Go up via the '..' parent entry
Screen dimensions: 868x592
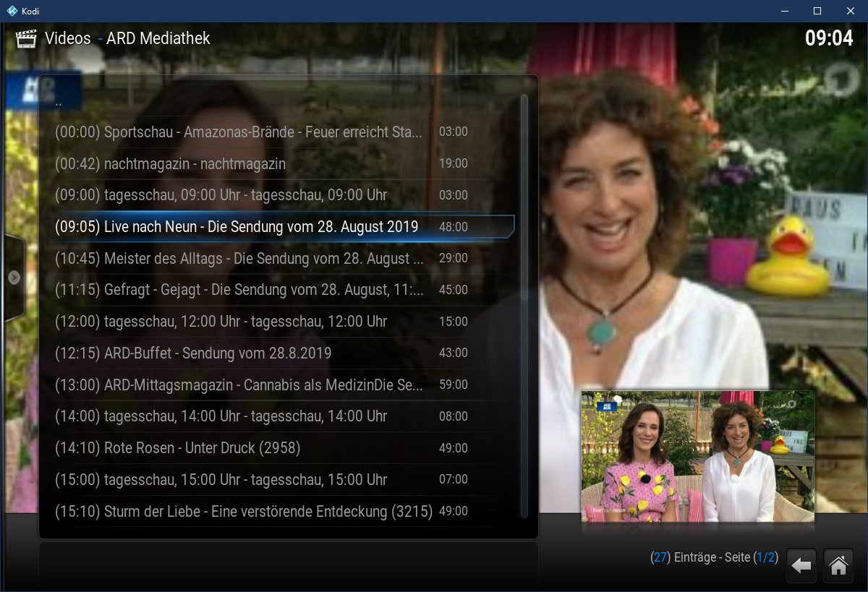277,102
